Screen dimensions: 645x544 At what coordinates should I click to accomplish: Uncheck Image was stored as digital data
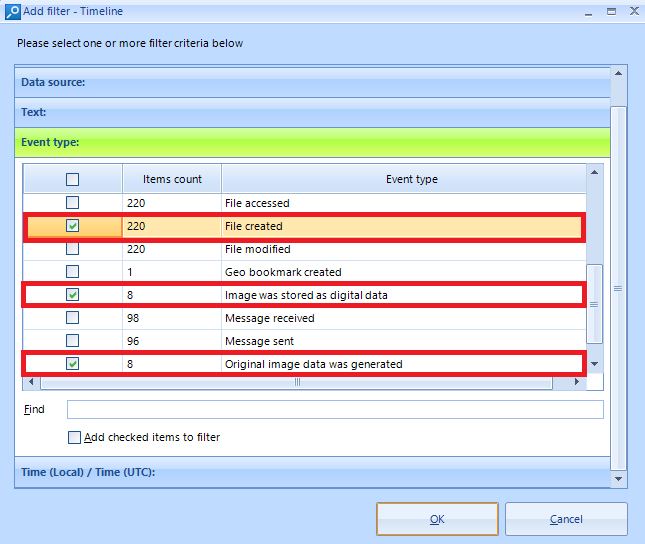pos(72,295)
